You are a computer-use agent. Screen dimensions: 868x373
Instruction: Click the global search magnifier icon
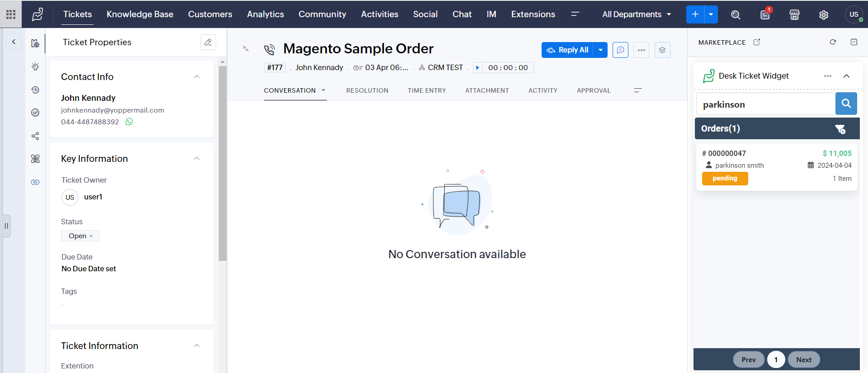736,15
